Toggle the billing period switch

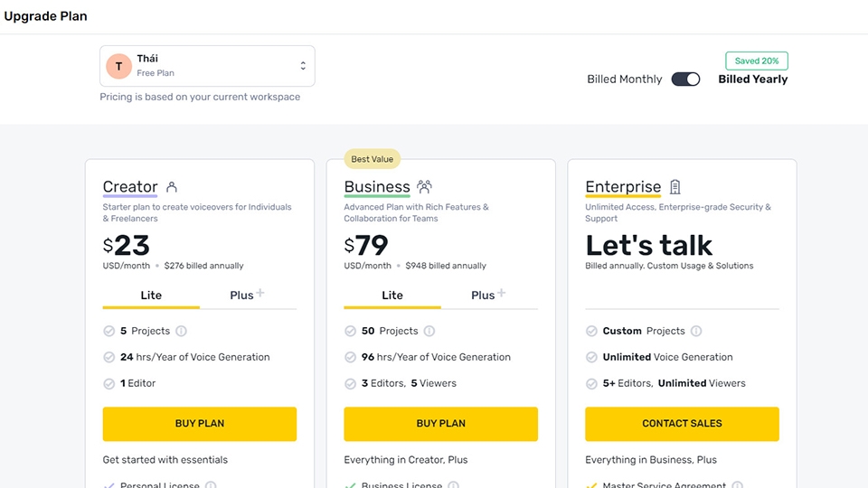coord(685,80)
